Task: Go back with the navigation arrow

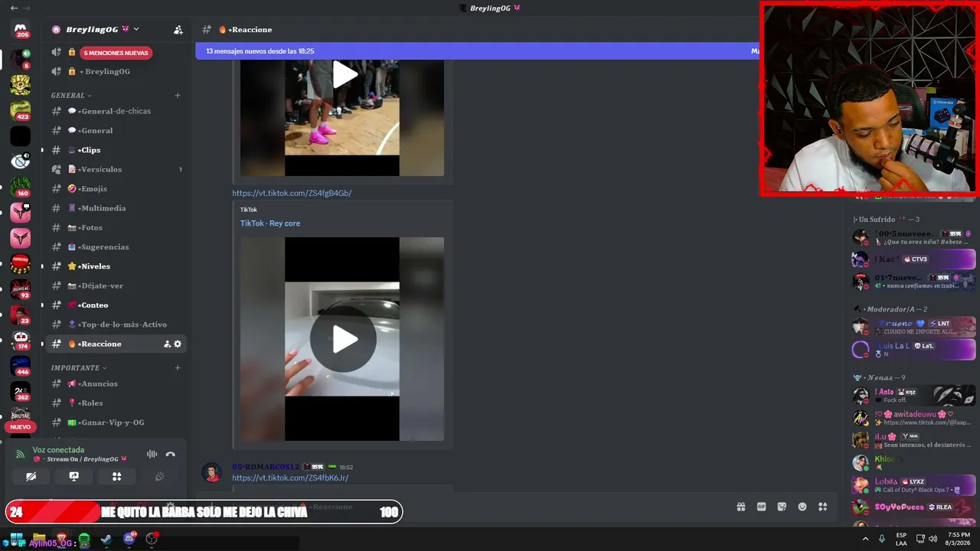Action: (x=14, y=8)
